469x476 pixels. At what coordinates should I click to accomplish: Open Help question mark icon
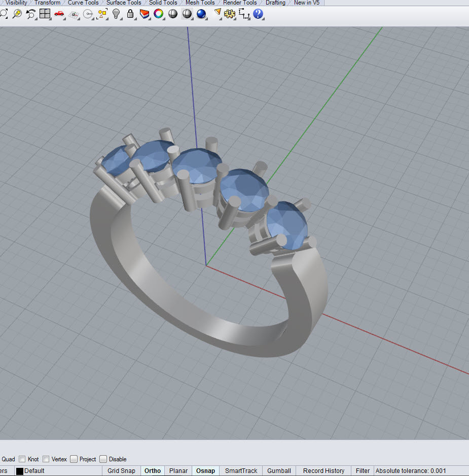coord(258,14)
